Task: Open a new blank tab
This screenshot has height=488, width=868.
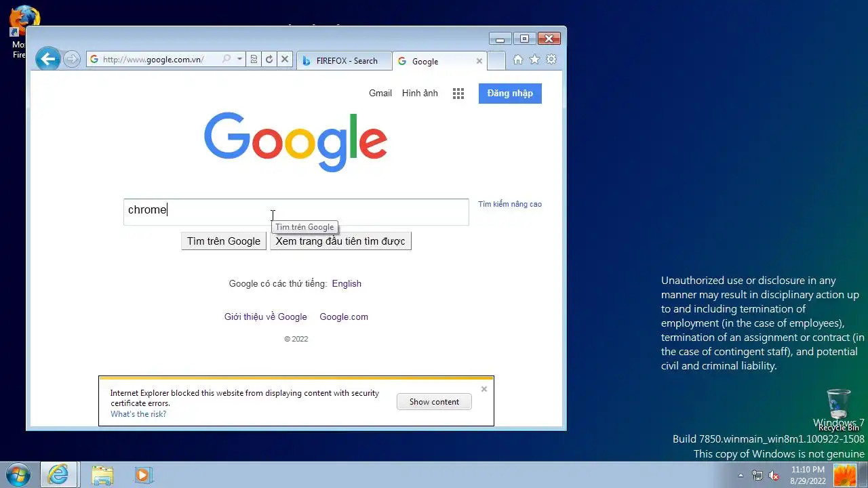Action: pos(496,60)
